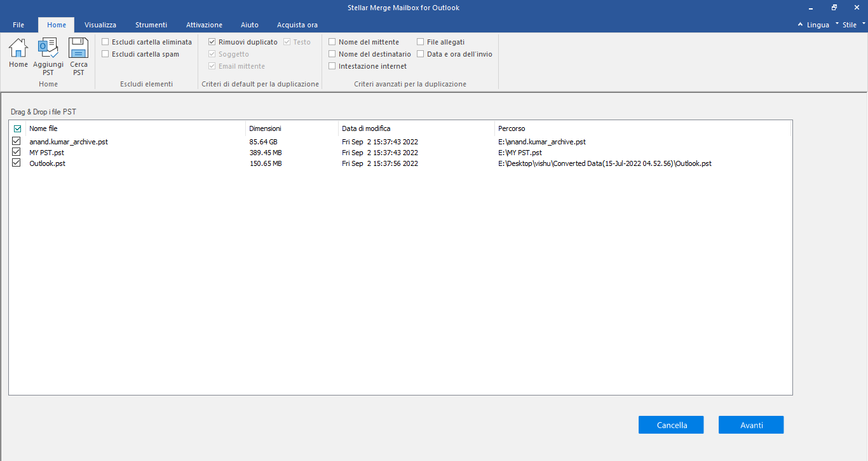Click the 85.64 GB size value
Screen dimensions: 868x461
tap(263, 142)
